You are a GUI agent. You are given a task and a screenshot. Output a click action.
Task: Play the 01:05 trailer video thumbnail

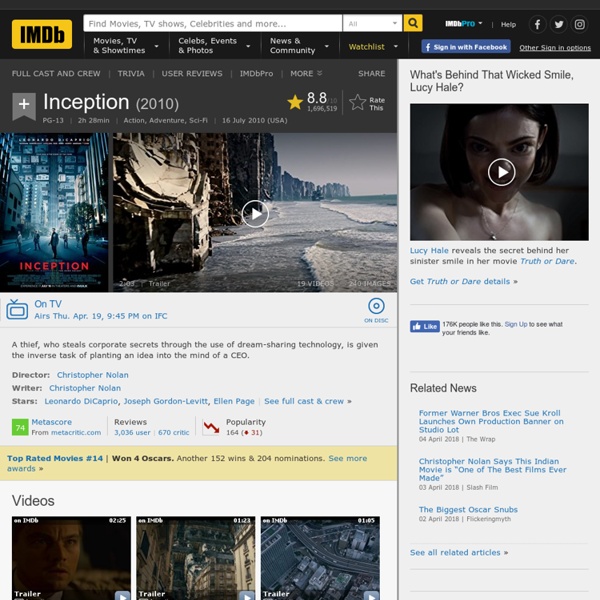coord(320,558)
